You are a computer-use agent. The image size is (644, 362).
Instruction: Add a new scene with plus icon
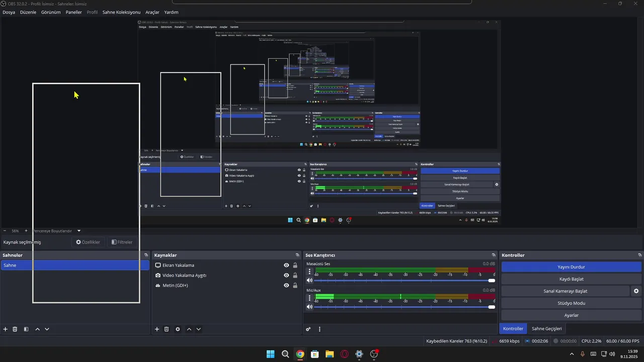coord(6,329)
